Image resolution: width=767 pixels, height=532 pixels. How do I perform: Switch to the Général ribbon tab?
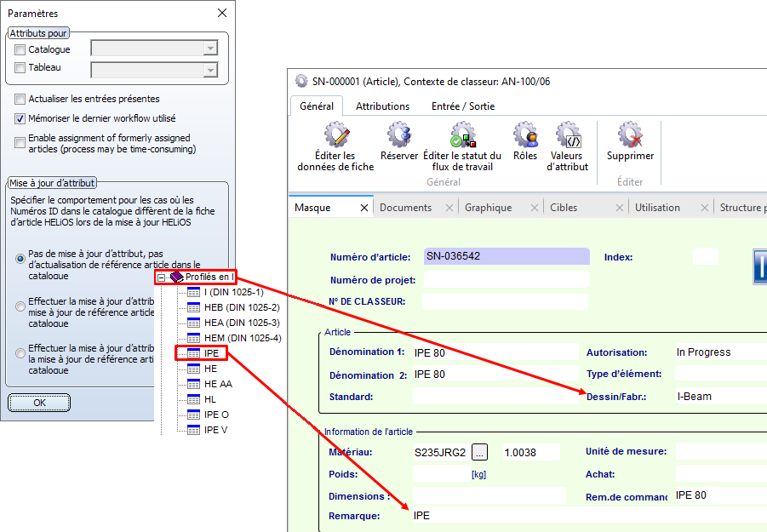point(317,106)
